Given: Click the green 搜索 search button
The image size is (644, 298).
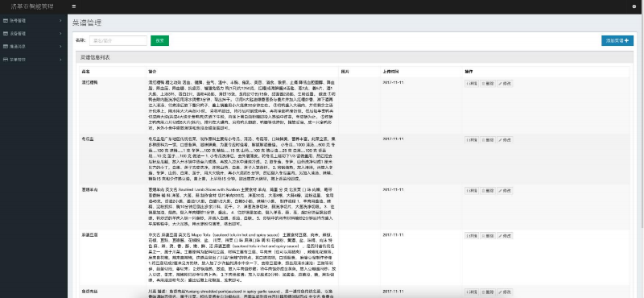Looking at the screenshot, I should pyautogui.click(x=159, y=41).
